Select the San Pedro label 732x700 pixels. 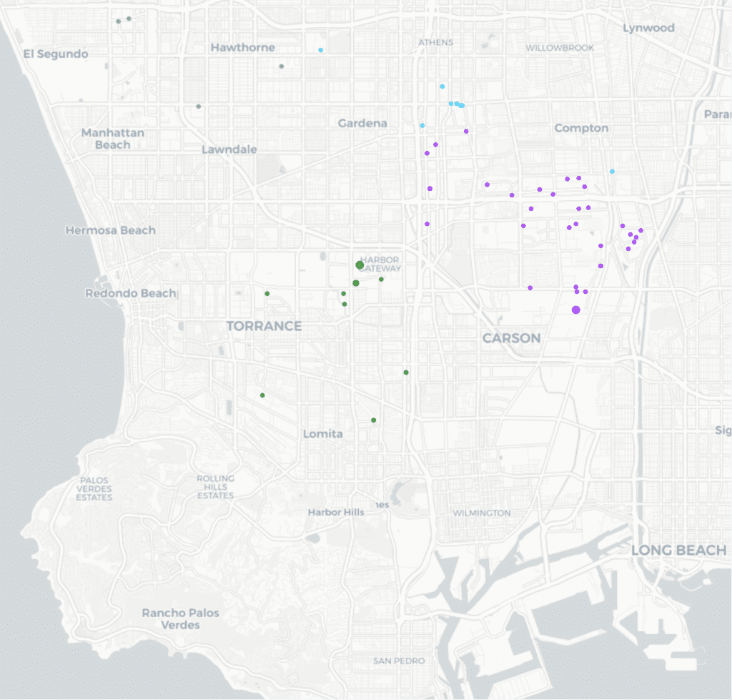(x=399, y=661)
